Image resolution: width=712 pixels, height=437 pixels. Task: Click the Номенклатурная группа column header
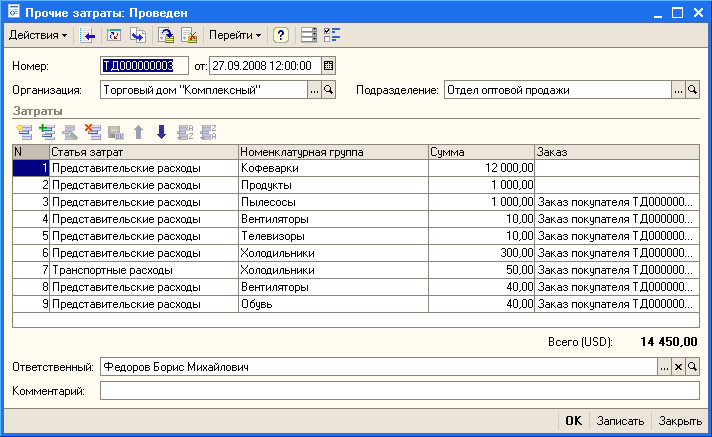point(333,152)
